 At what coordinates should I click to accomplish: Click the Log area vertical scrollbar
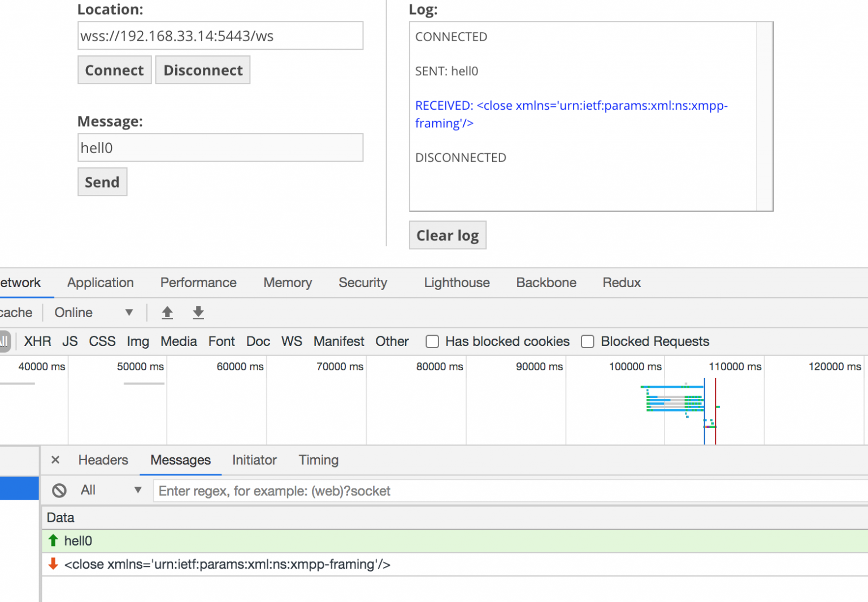click(765, 116)
